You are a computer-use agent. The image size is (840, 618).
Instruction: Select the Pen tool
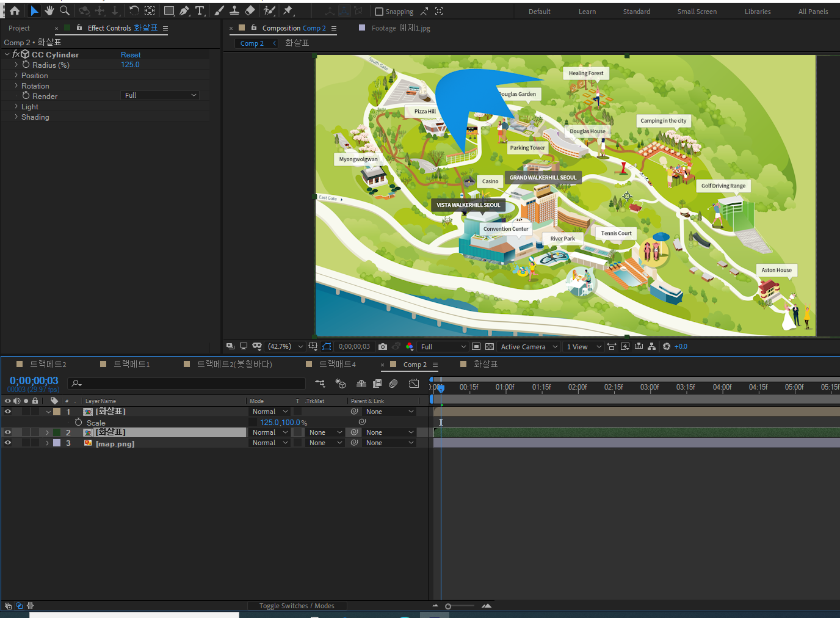[184, 10]
